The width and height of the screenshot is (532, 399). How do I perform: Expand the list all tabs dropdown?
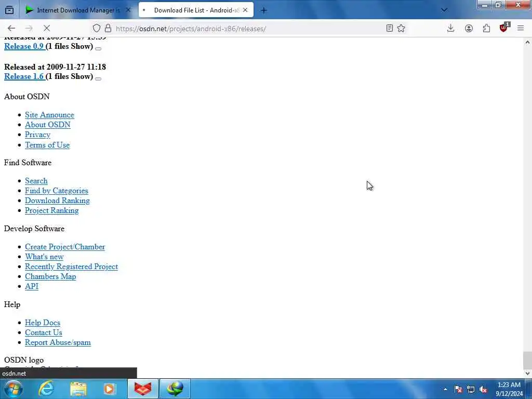[444, 10]
